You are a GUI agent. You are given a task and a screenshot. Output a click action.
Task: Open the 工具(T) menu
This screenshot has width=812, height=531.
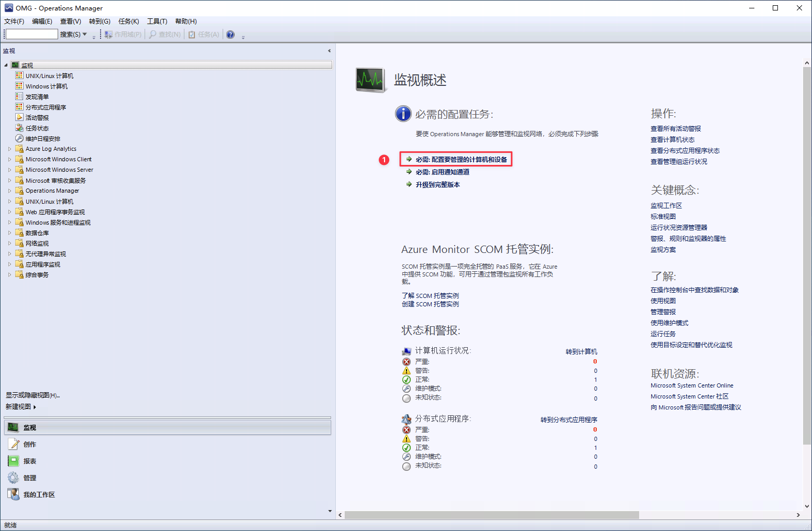click(x=157, y=21)
